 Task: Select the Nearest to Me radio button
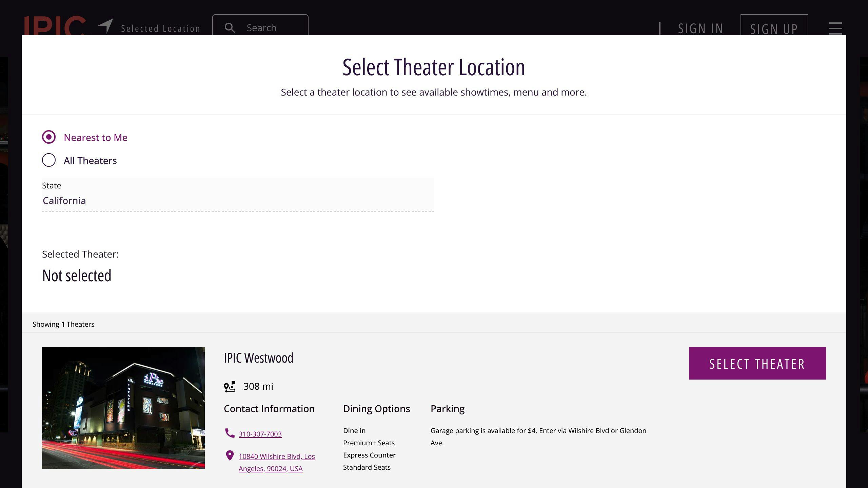[49, 137]
